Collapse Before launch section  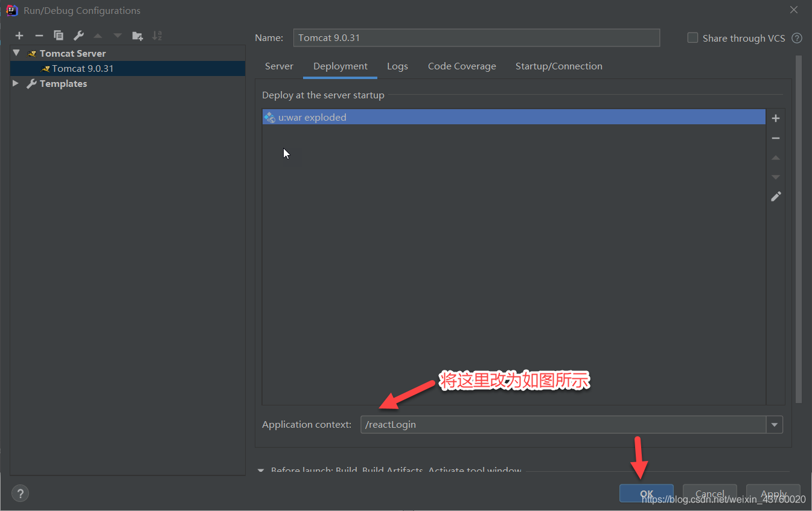click(261, 471)
